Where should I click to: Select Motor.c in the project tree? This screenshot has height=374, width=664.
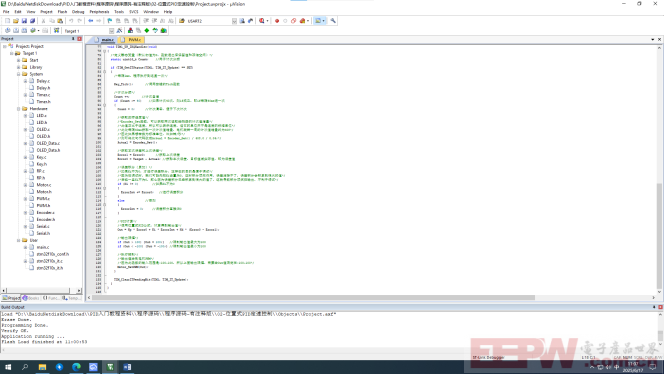pyautogui.click(x=44, y=185)
